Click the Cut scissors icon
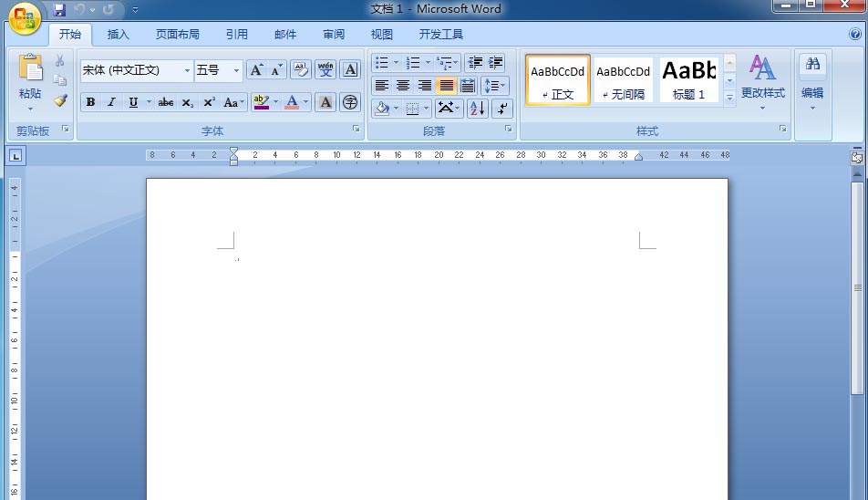This screenshot has height=500, width=868. 59,61
